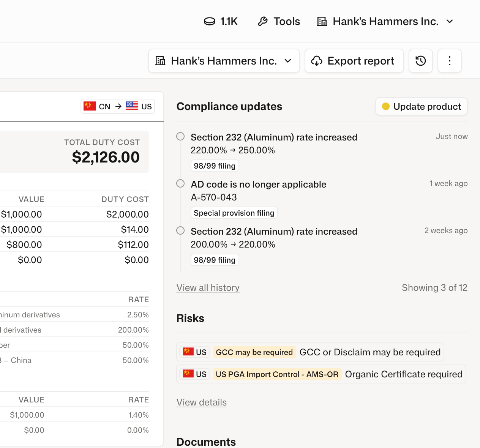Screen dimensions: 480x448
Task: Click the '200.00% → 220.00%' rate change text
Action: pyautogui.click(x=233, y=245)
